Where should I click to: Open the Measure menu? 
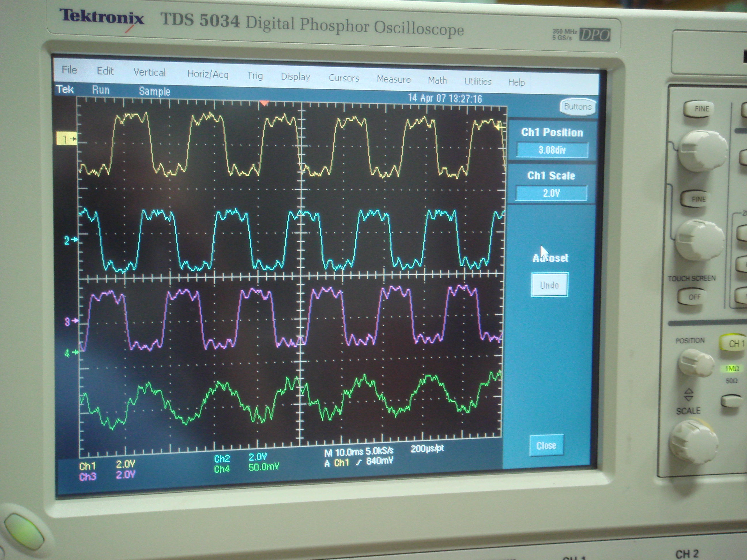(393, 79)
